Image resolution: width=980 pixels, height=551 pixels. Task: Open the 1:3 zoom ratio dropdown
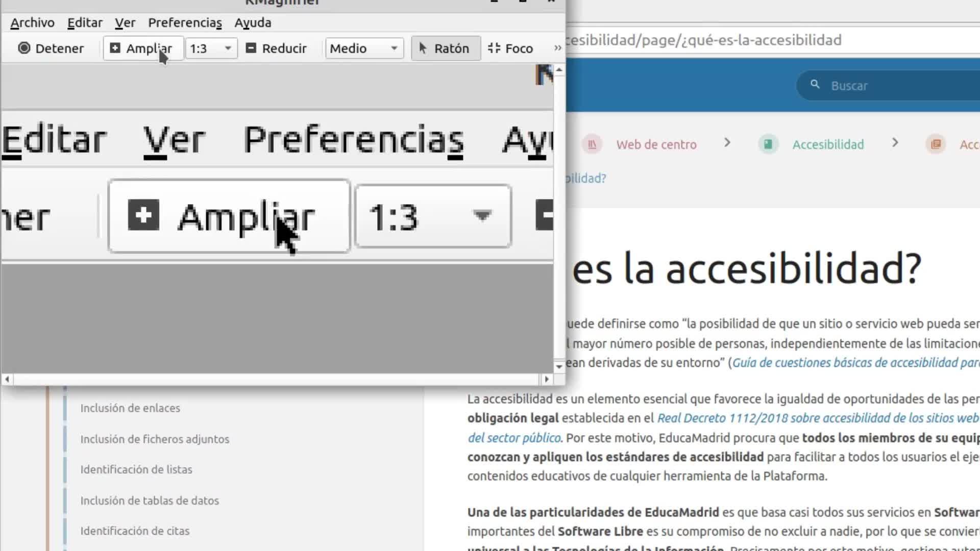click(x=211, y=48)
